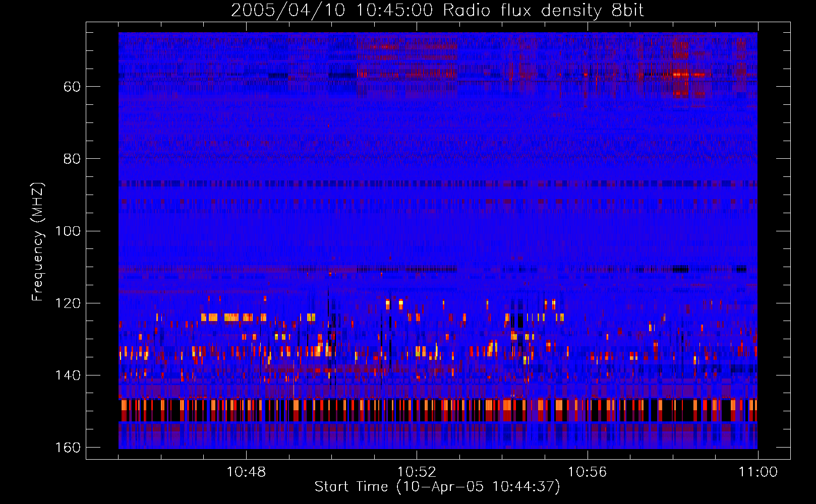
Task: Click the '11:00' time tick label
Action: 758,472
